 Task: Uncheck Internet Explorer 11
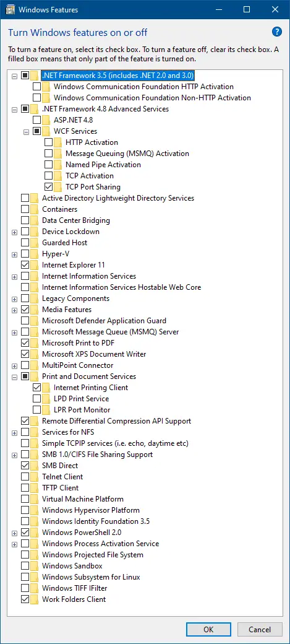point(25,265)
